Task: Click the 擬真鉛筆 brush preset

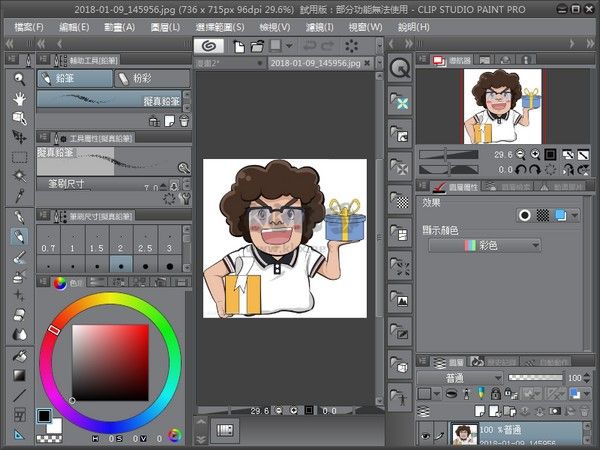Action: [x=112, y=100]
